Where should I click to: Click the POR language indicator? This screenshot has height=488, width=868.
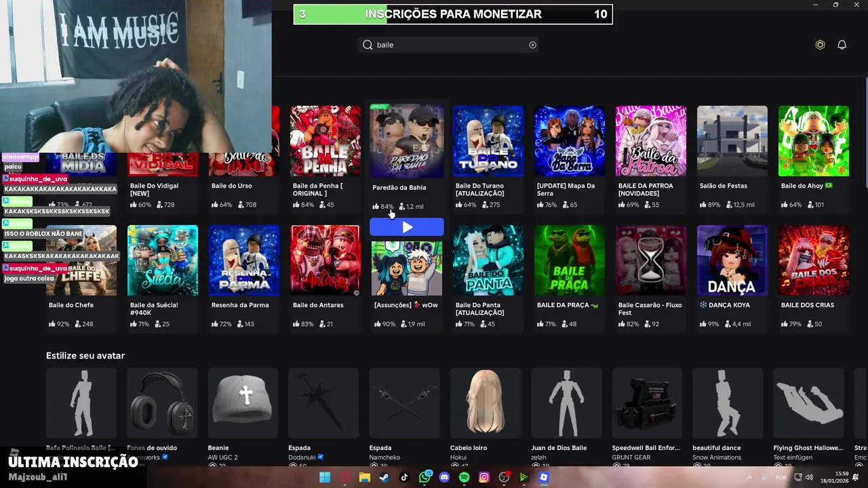781,477
